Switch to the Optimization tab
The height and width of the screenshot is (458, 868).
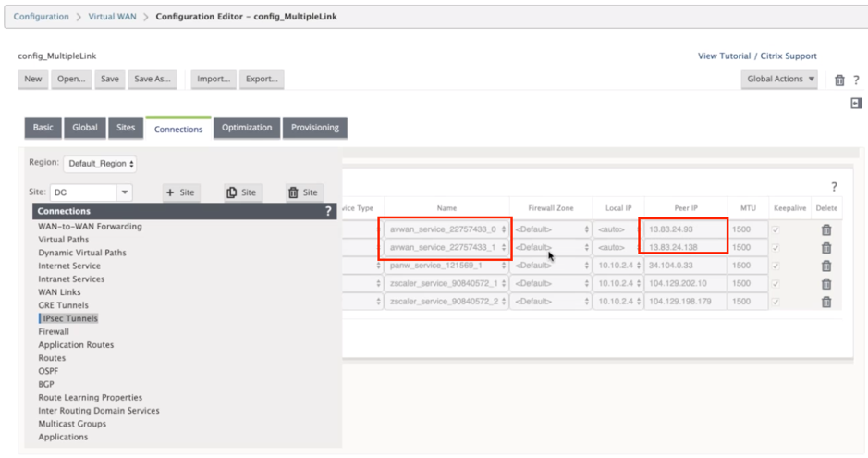(247, 128)
